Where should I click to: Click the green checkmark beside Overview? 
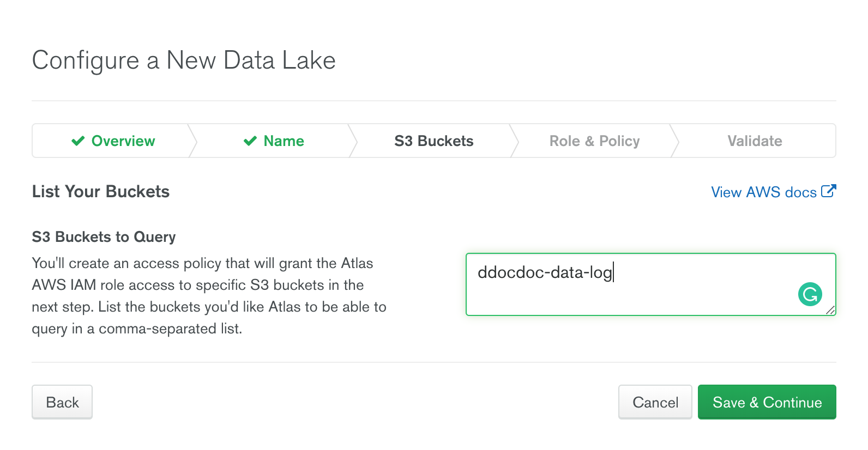[x=78, y=141]
